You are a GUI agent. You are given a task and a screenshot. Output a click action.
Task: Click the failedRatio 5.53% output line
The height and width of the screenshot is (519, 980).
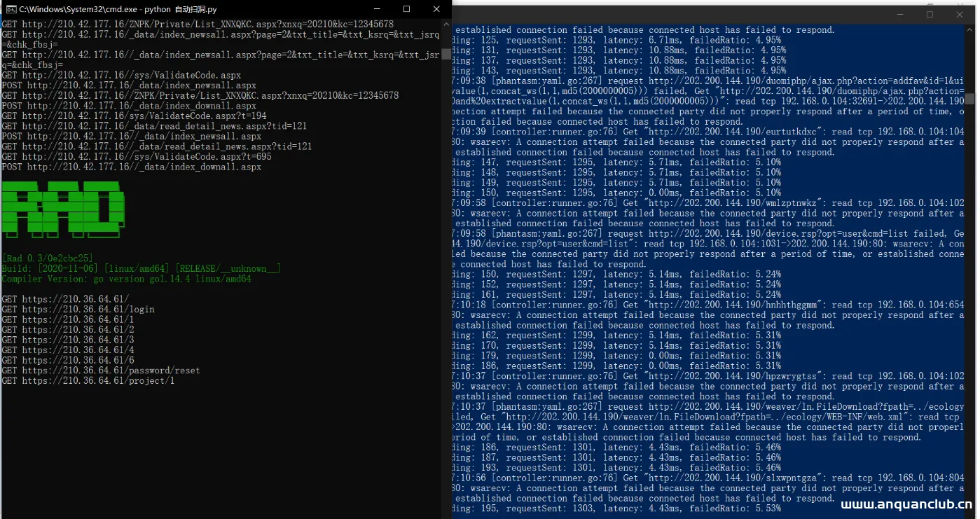click(x=616, y=508)
